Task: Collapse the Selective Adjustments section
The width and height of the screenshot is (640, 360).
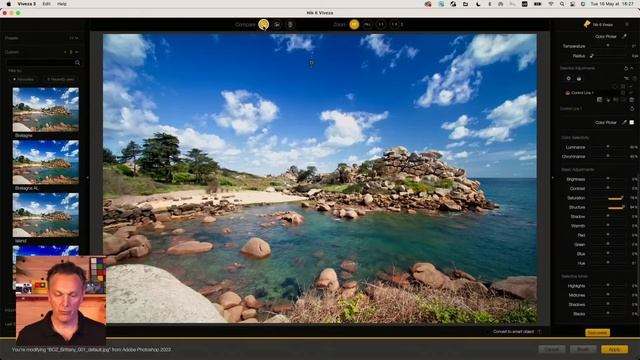Action: [x=632, y=68]
